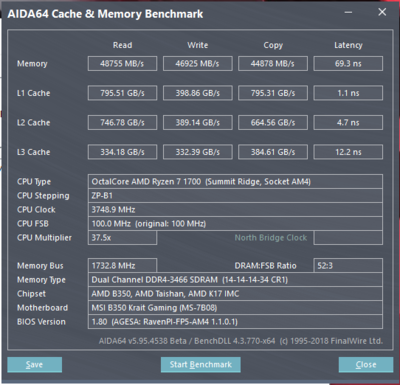Click the L3 Cache Latency 12.2 ns box
Screen dimensions: 400x385
(348, 152)
